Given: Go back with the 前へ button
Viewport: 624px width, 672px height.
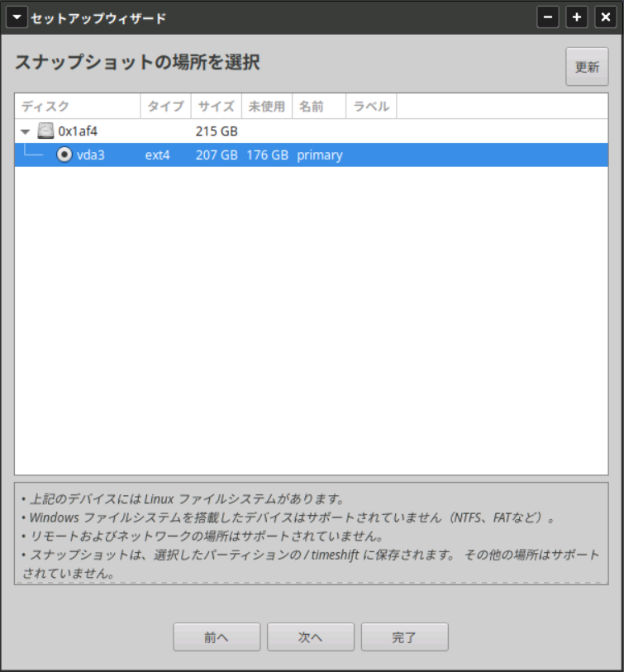Looking at the screenshot, I should [217, 636].
